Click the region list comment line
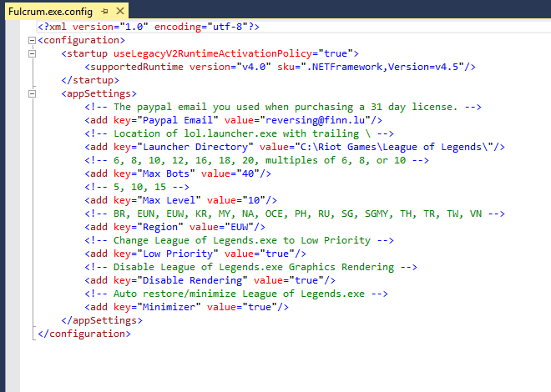 coord(295,214)
